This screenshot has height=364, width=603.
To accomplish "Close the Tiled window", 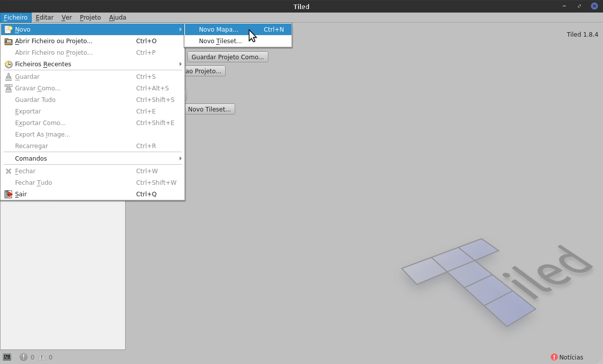I will 594,6.
